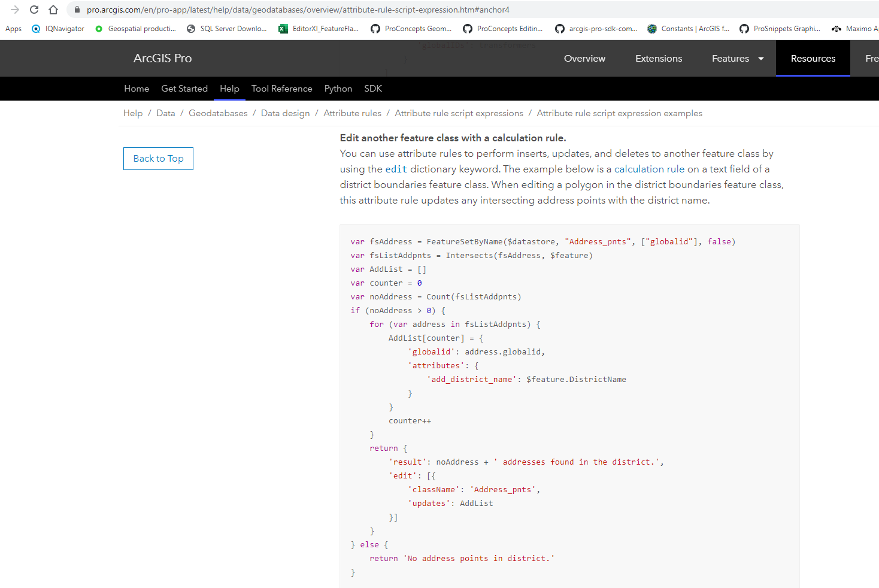
Task: Open the SQL Server Download bookmark
Action: point(227,28)
